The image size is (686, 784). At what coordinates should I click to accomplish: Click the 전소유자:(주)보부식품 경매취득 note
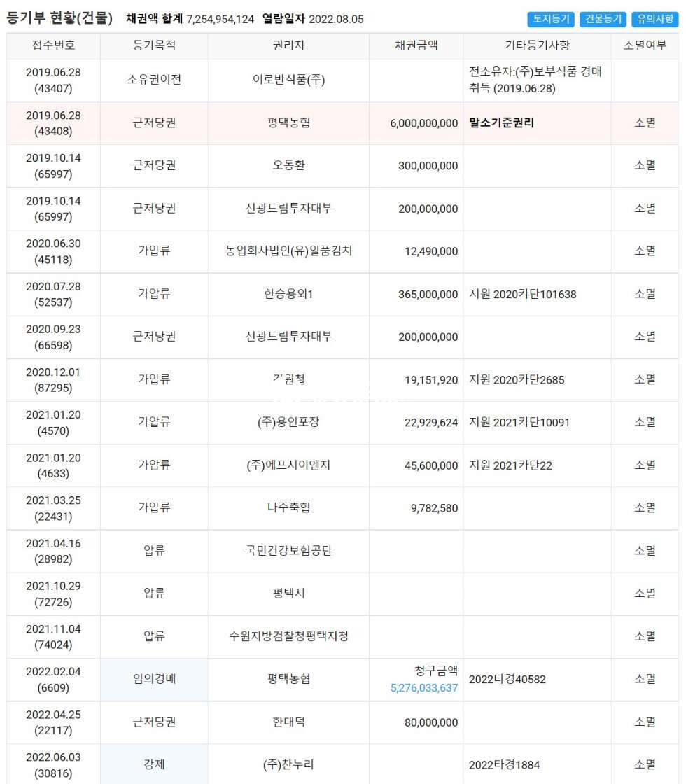coord(535,80)
